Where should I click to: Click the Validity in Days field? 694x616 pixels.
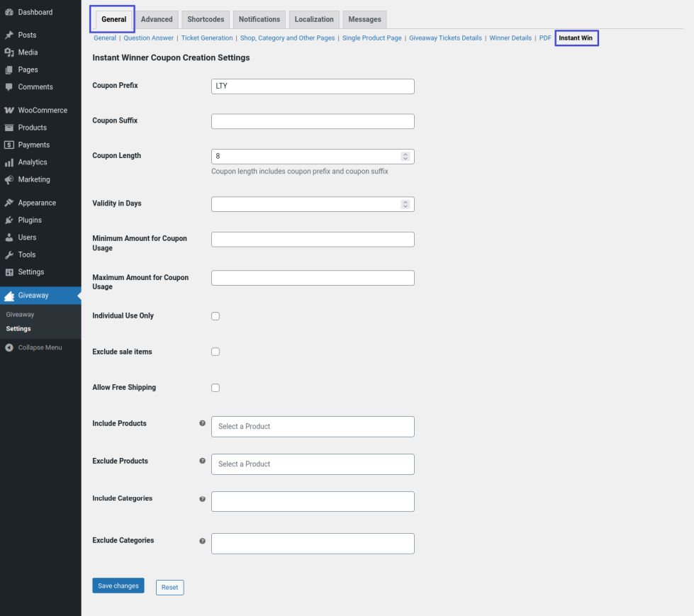point(313,204)
